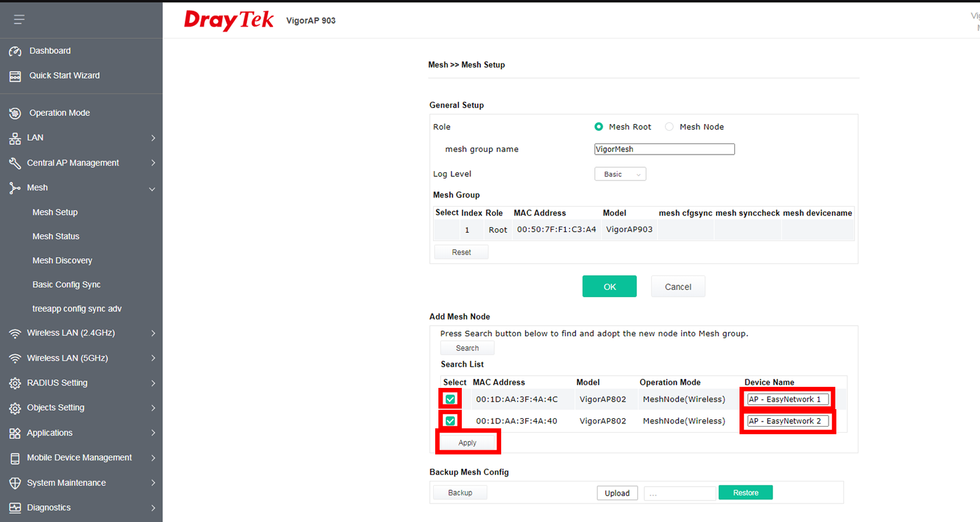This screenshot has width=980, height=522.
Task: Collapse the Mesh menu chevron
Action: coord(152,189)
